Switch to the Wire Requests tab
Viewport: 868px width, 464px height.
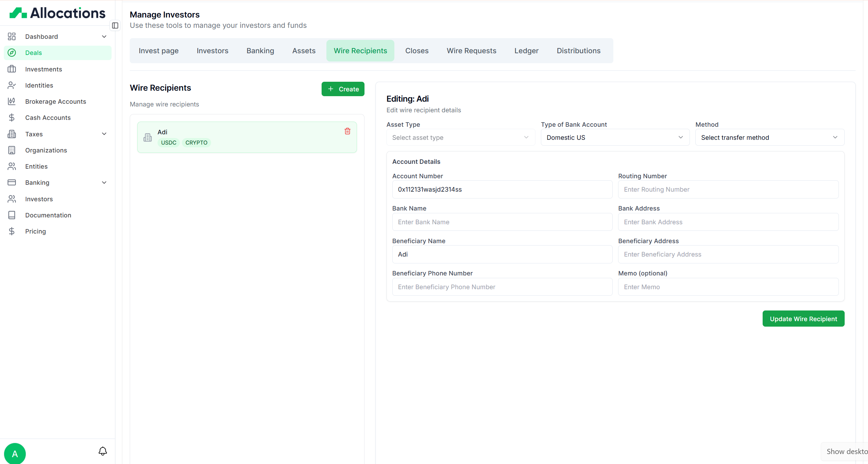tap(471, 51)
